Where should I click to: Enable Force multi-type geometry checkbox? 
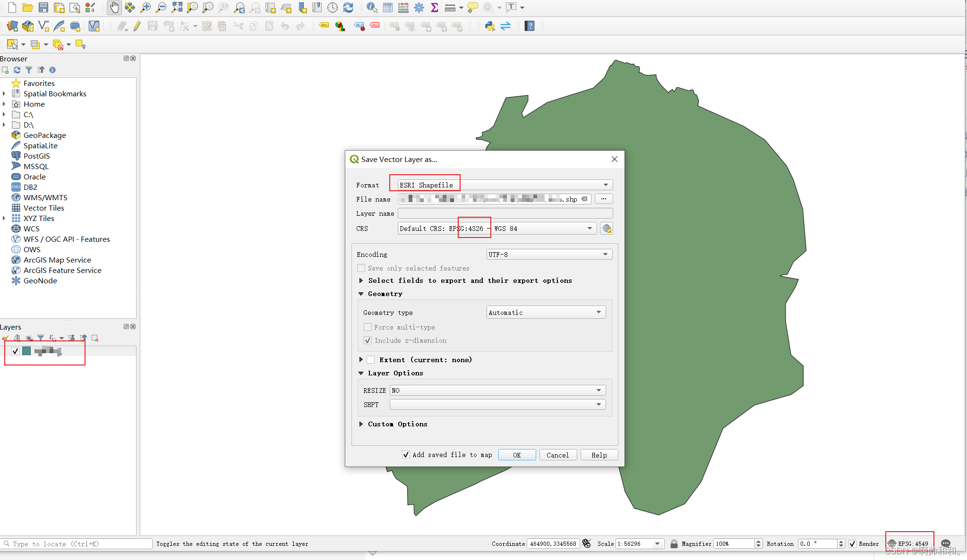click(x=367, y=327)
